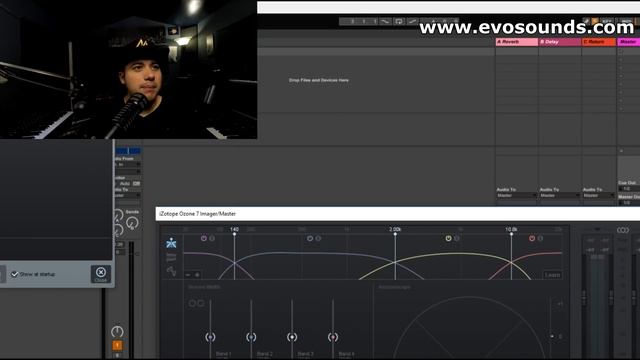Open the track's Audio To dropdown
640x360 pixels.
point(127,196)
